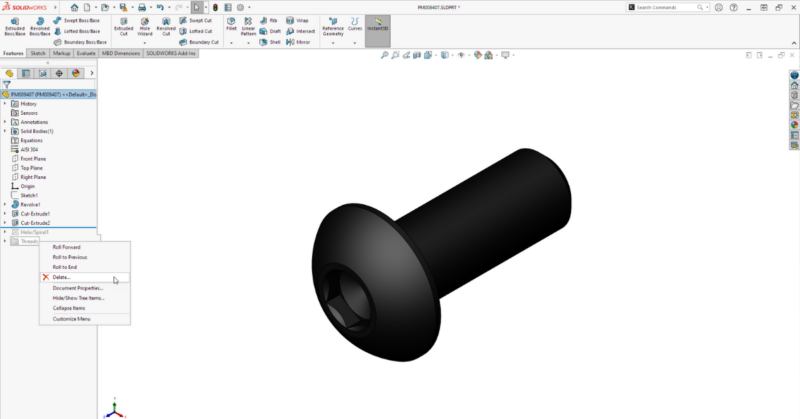800x419 pixels.
Task: Click the Rebuild traffic light icon
Action: coord(215,8)
